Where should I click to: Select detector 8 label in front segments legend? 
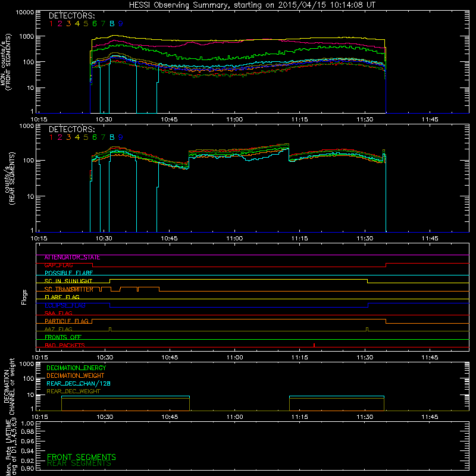tap(112, 24)
